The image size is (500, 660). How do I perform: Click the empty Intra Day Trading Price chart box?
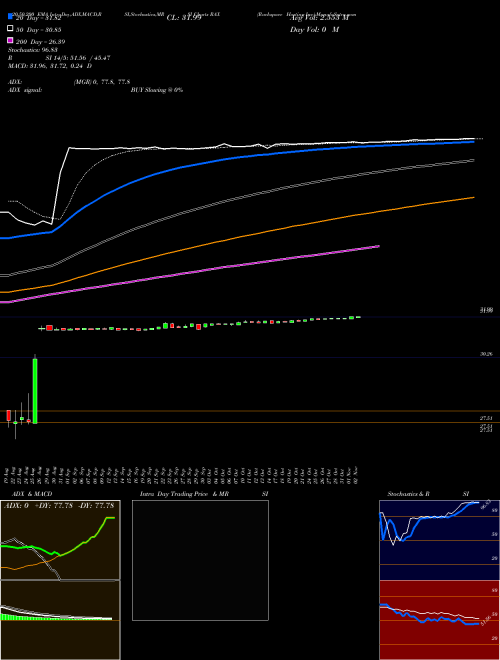200,560
